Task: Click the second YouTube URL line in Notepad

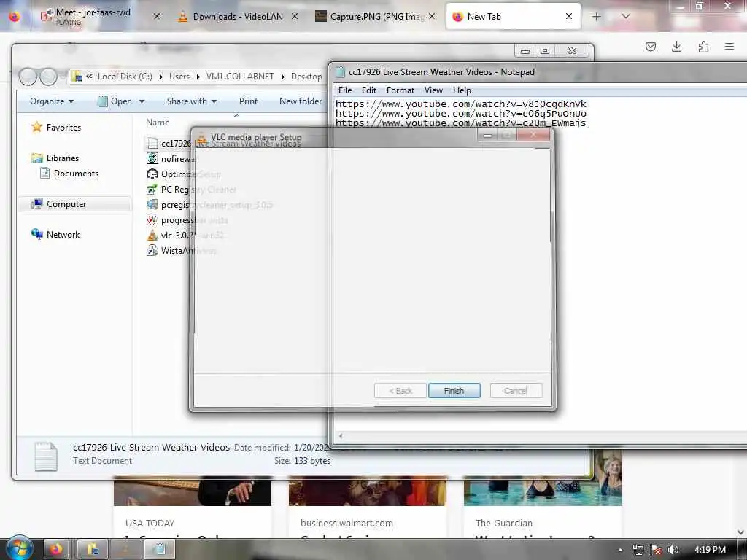Action: pyautogui.click(x=461, y=114)
